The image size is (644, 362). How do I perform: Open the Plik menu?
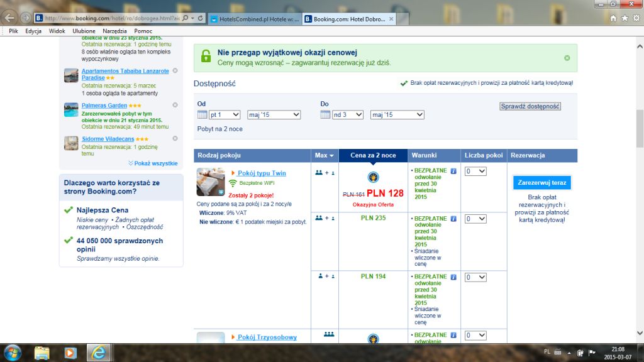tap(14, 31)
